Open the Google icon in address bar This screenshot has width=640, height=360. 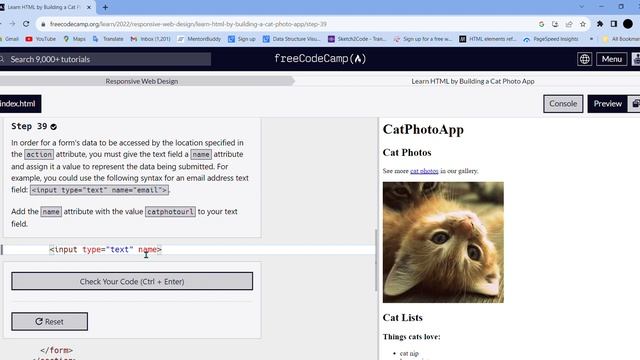(x=541, y=24)
